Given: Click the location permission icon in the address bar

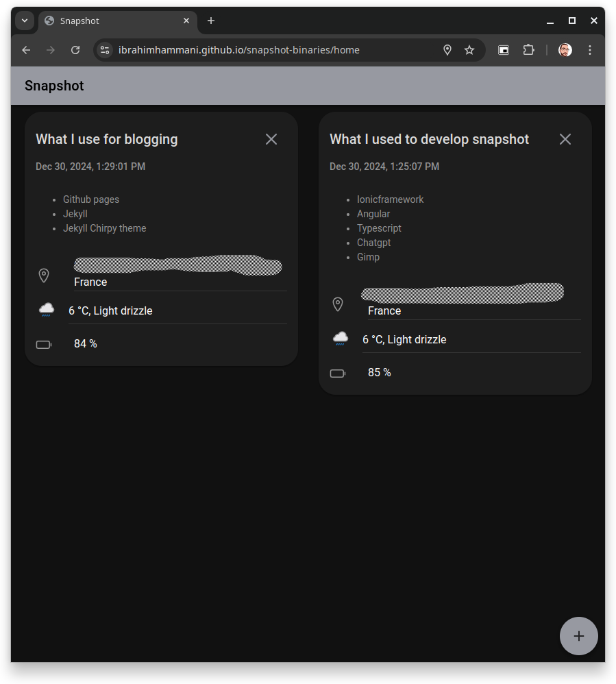Looking at the screenshot, I should click(x=447, y=49).
